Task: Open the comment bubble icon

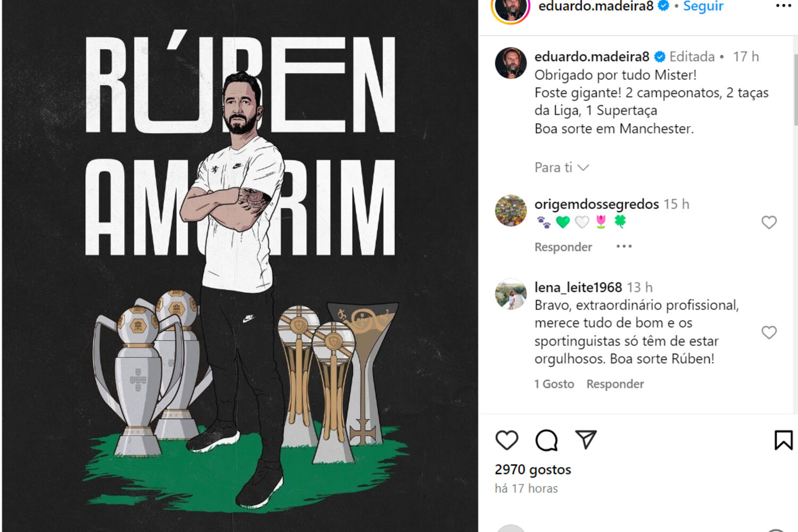Action: (x=546, y=440)
